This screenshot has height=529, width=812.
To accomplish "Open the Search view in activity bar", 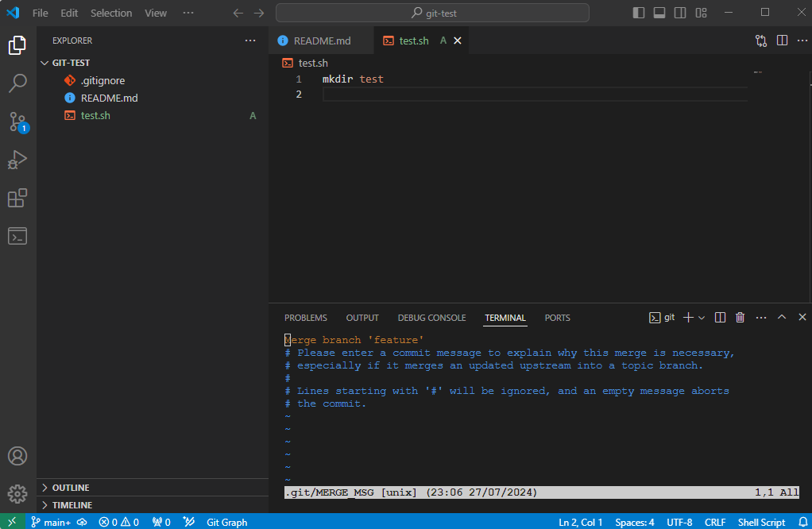I will click(x=17, y=83).
